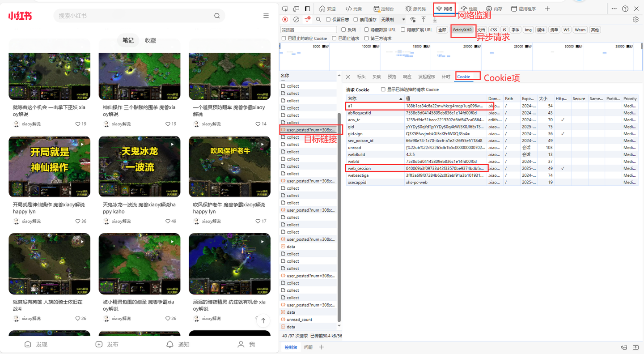Open the DevTools more options ellipsis

614,9
